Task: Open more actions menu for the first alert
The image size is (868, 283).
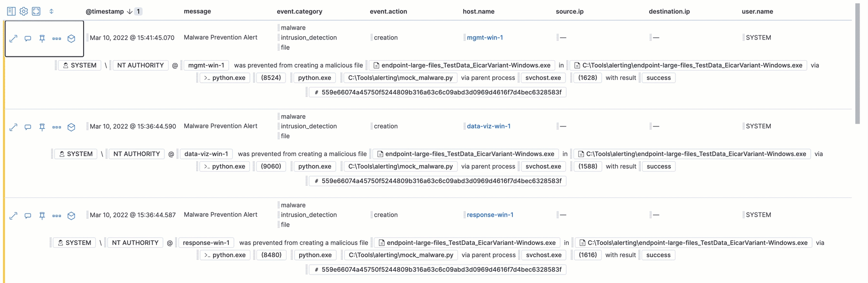Action: [56, 39]
